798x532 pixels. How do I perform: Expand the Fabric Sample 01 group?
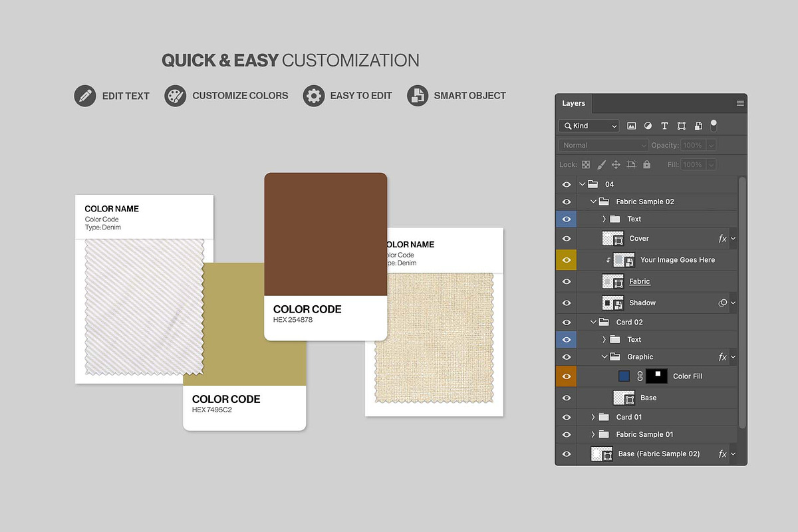593,434
